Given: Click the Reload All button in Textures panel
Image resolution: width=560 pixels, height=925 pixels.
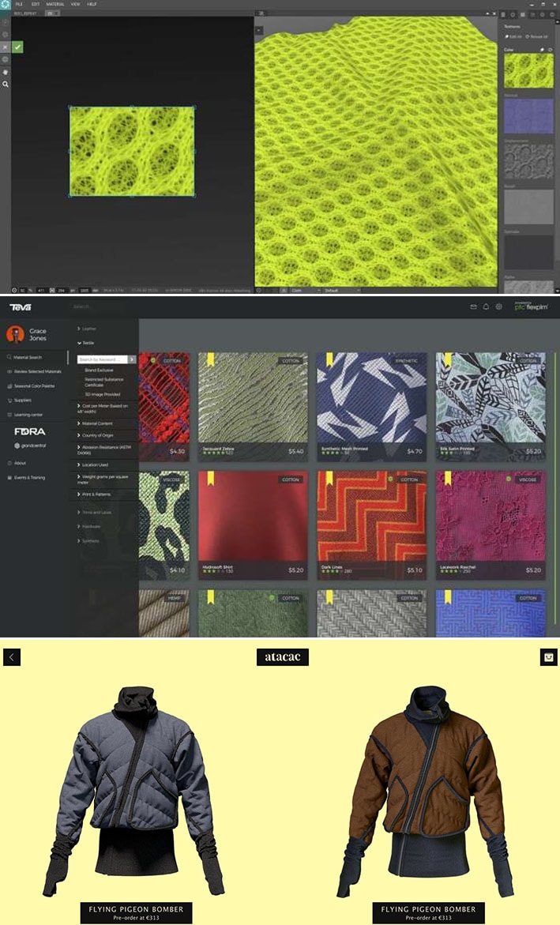Looking at the screenshot, I should (x=538, y=36).
